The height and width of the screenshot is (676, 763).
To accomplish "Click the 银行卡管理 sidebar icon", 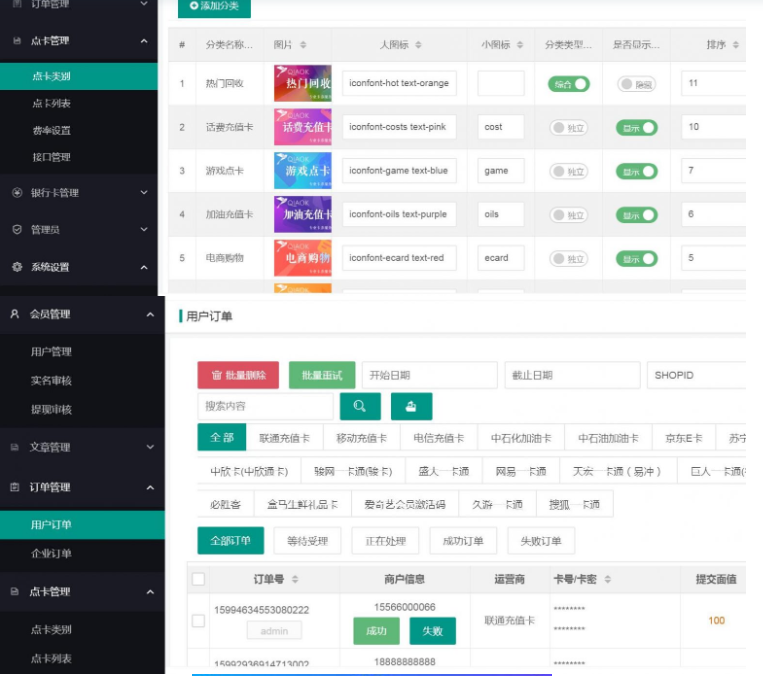I will point(17,193).
